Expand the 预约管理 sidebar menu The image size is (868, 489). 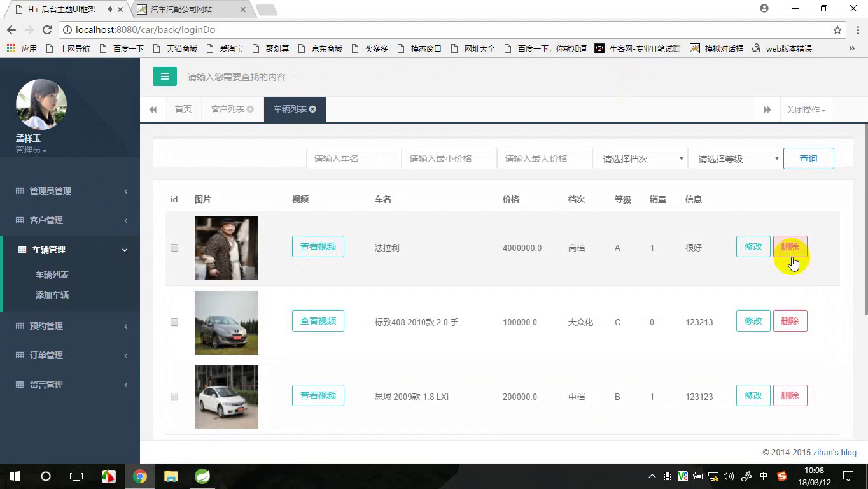click(70, 326)
